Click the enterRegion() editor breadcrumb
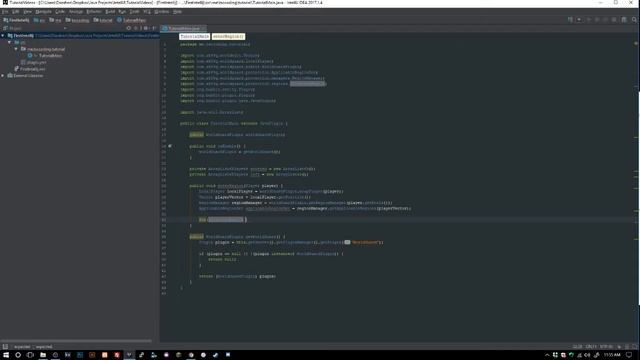This screenshot has width=640, height=360. click(x=228, y=37)
